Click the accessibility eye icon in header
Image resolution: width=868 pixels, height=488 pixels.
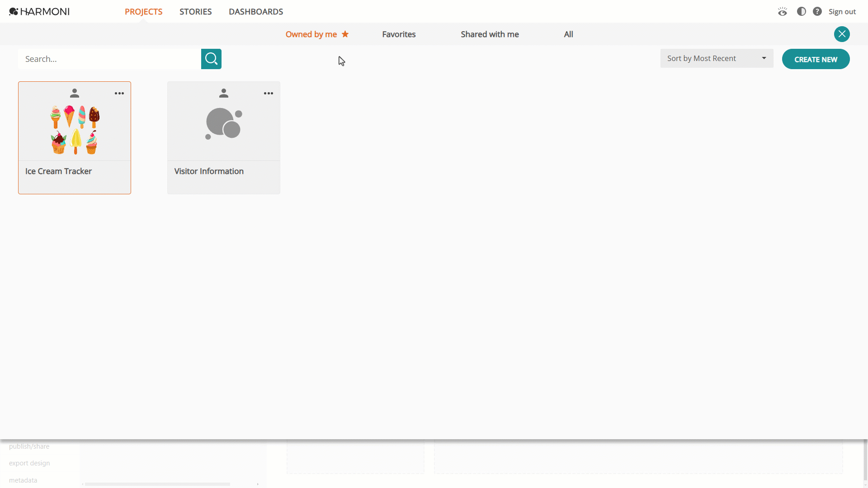(x=783, y=11)
